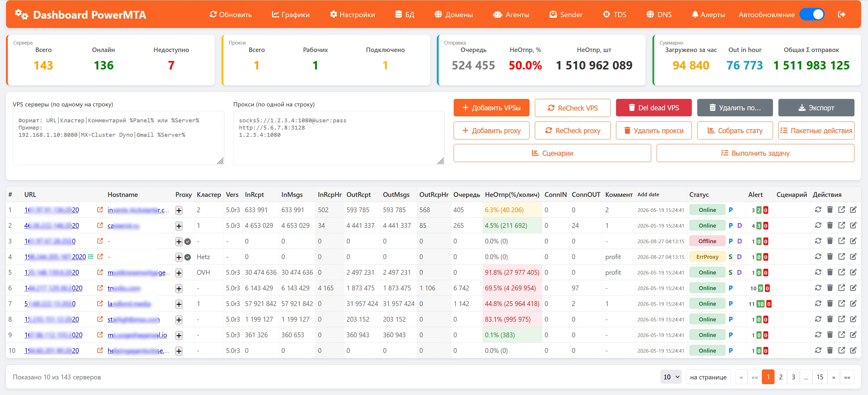
Task: Click the add proxy plus icon in row 6
Action: point(179,289)
